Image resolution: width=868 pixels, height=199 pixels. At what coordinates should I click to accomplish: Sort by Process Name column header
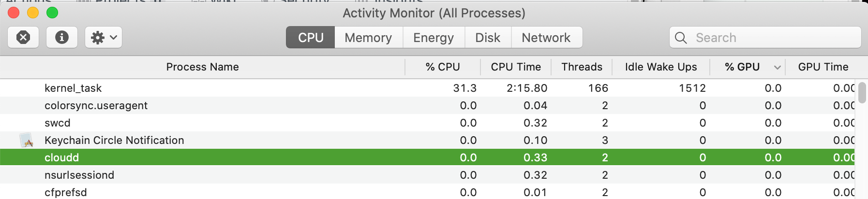tap(202, 67)
